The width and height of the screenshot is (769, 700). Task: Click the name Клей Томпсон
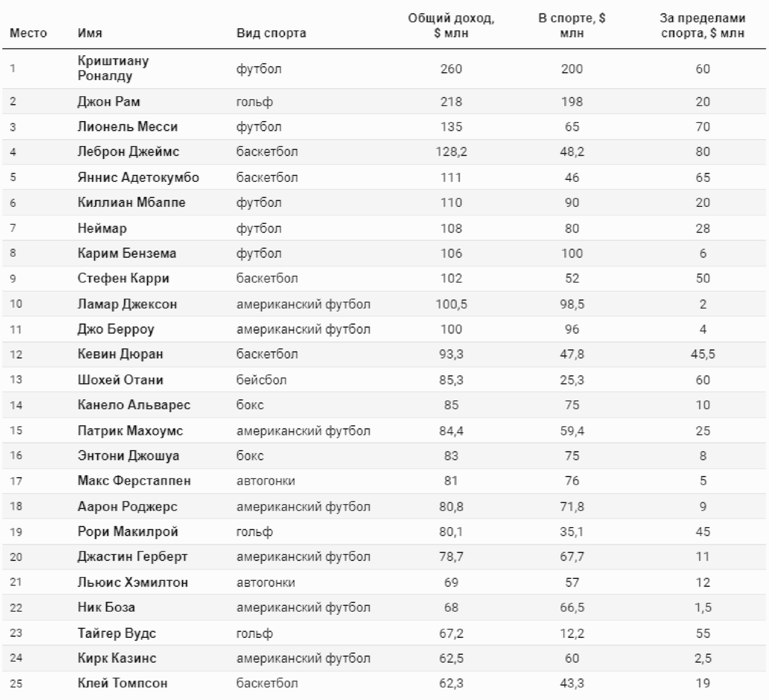[x=122, y=683]
